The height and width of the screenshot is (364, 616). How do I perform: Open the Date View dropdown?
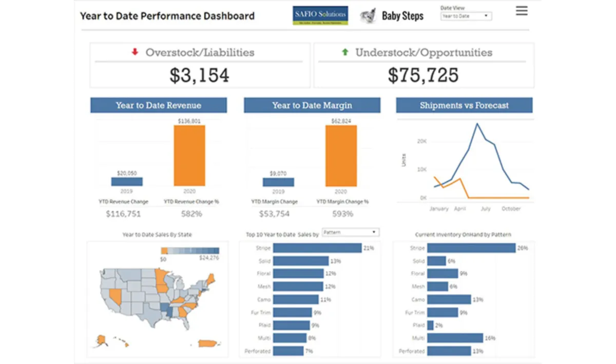point(466,16)
